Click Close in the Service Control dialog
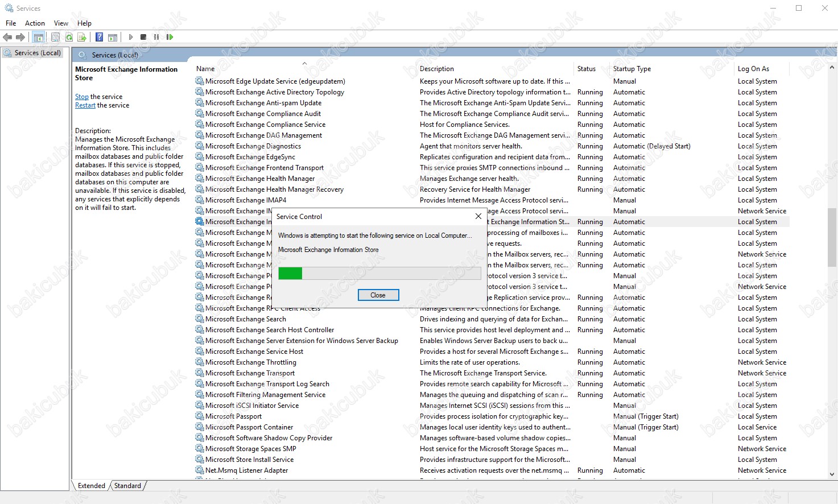The width and height of the screenshot is (838, 504). pos(378,295)
